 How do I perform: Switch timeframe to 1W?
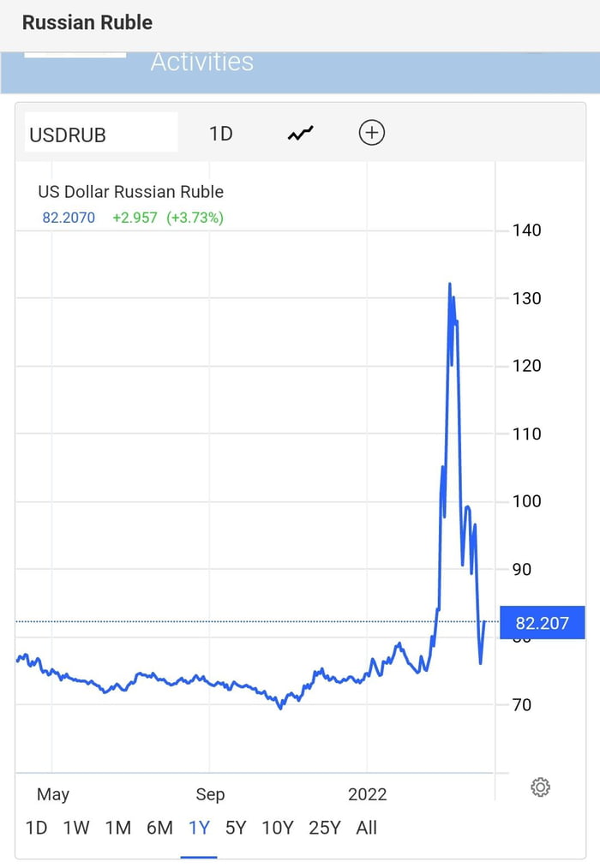click(x=75, y=828)
